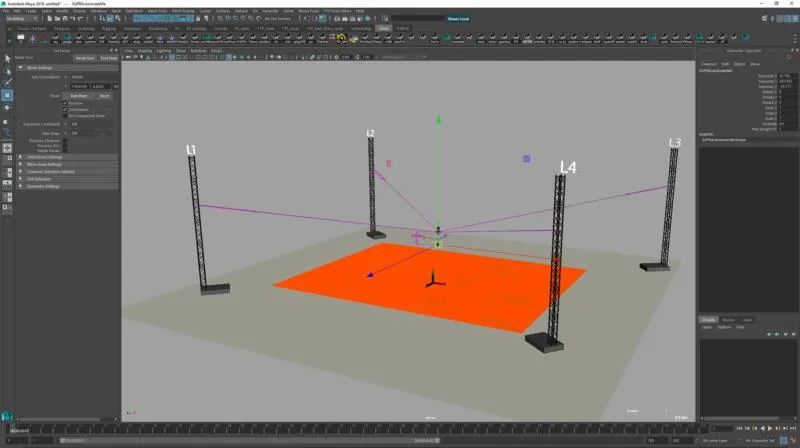Click the time slider track
800x448 pixels.
point(400,428)
